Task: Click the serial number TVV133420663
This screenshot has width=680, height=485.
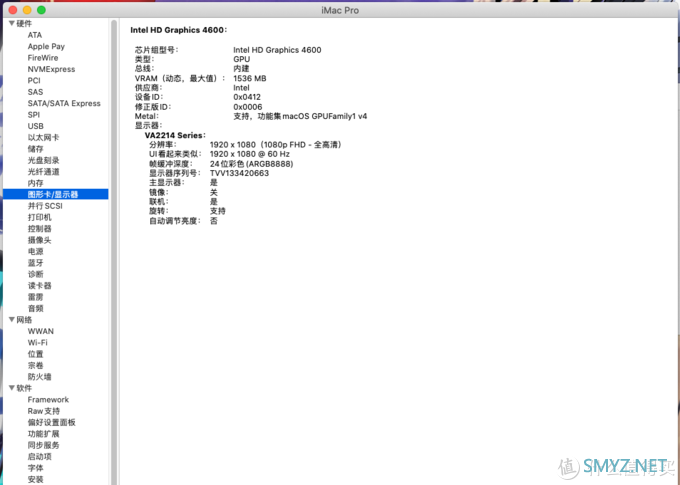Action: pyautogui.click(x=239, y=173)
